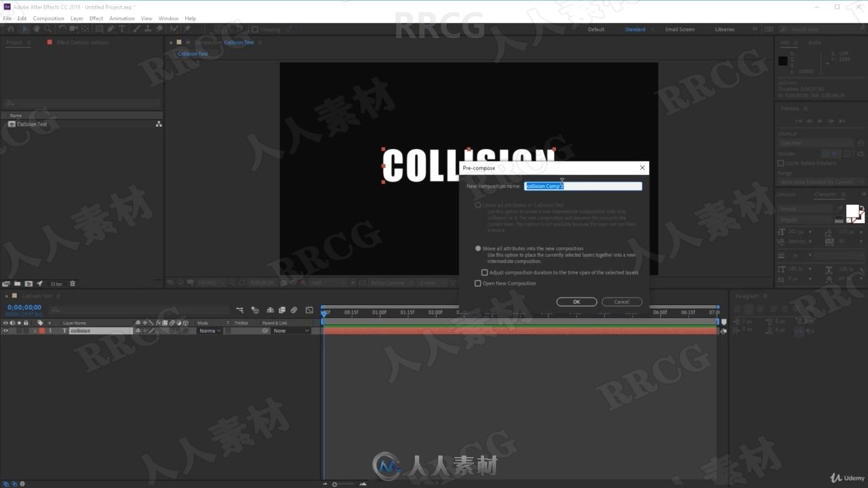Open Interpret Footage icon in Project panel

[6, 283]
